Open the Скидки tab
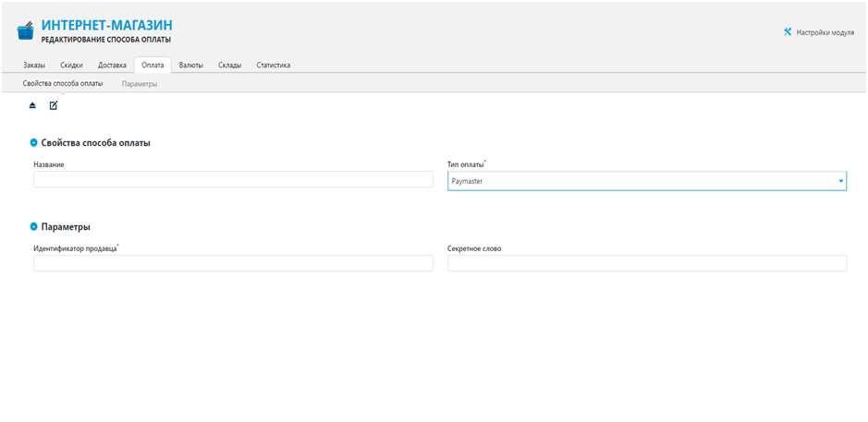868x422 pixels. pos(71,66)
